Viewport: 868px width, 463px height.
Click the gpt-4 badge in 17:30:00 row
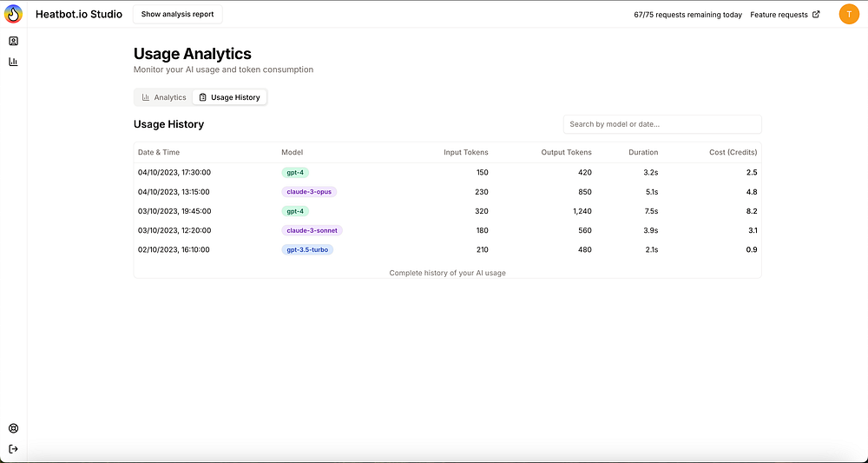click(295, 172)
